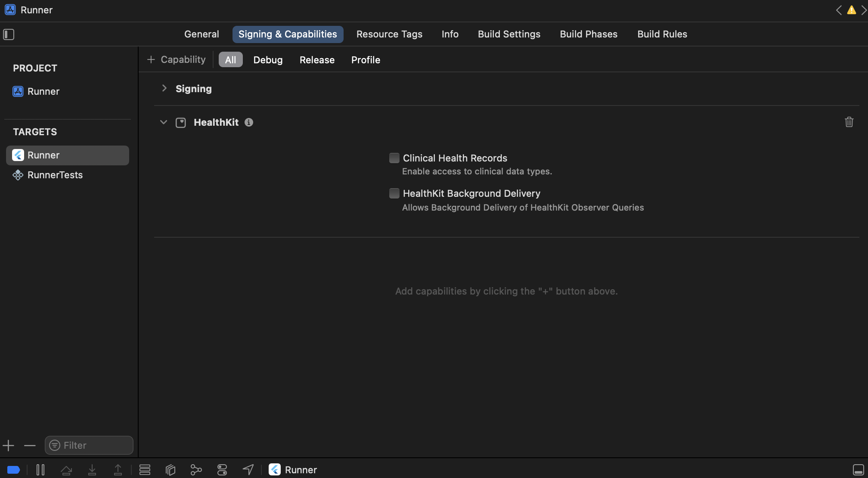The width and height of the screenshot is (868, 478).
Task: Expand the HealthKit info tooltip
Action: (248, 122)
